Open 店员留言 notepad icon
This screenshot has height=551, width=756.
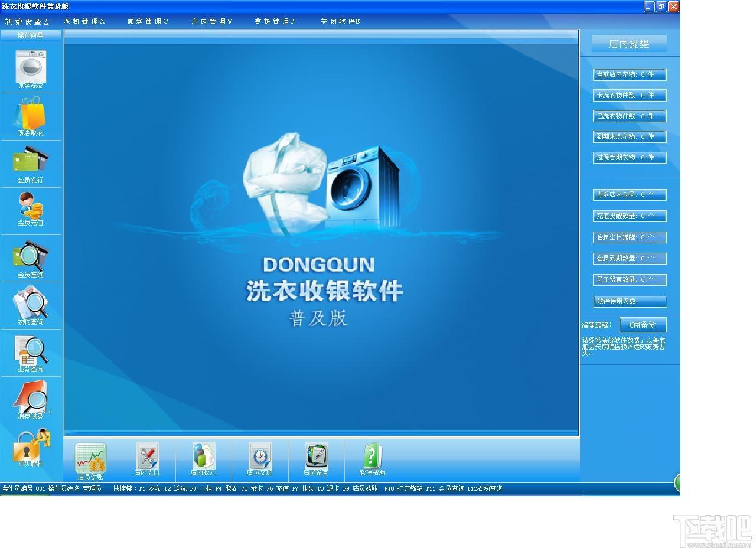point(316,456)
